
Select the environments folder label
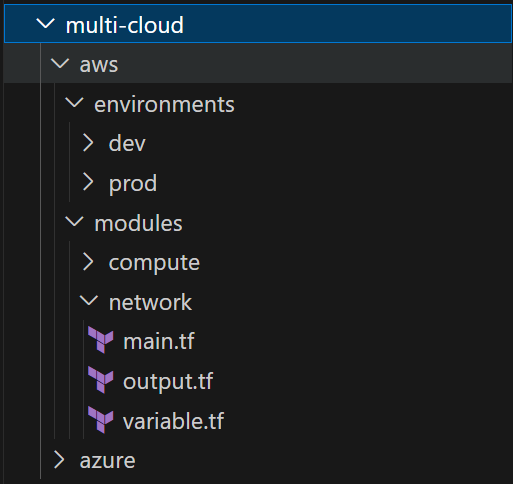click(x=164, y=104)
